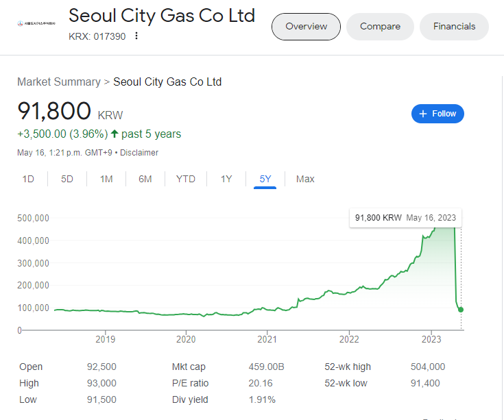Click the 500,000 y-axis label
The width and height of the screenshot is (504, 420).
(33, 219)
